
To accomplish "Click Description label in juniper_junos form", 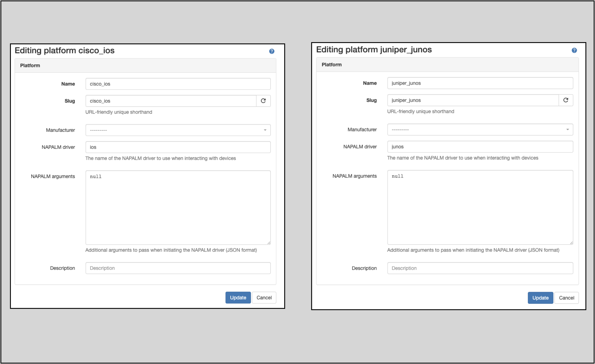I will point(364,268).
